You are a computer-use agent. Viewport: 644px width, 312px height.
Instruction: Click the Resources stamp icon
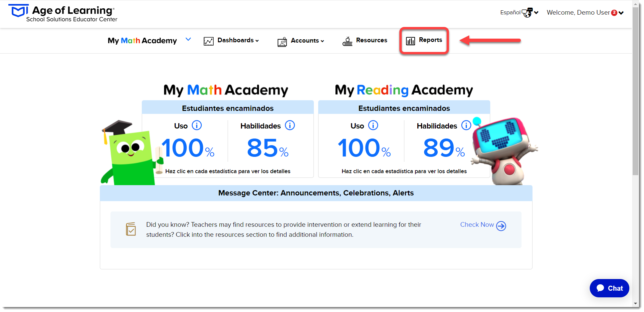(347, 41)
